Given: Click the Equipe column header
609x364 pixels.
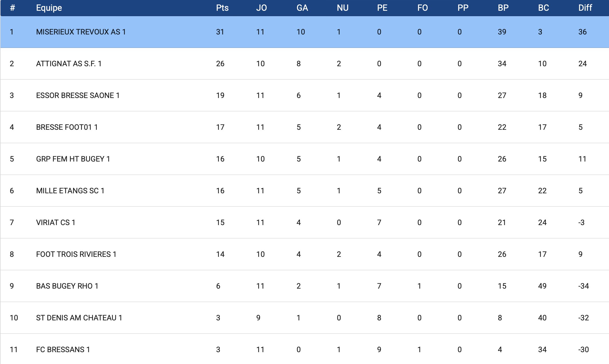Looking at the screenshot, I should pyautogui.click(x=49, y=8).
